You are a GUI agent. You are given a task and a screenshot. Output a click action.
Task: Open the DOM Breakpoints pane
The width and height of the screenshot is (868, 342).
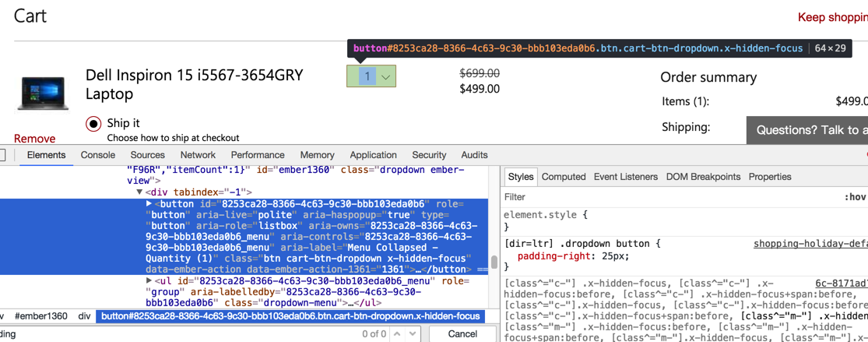coord(703,177)
